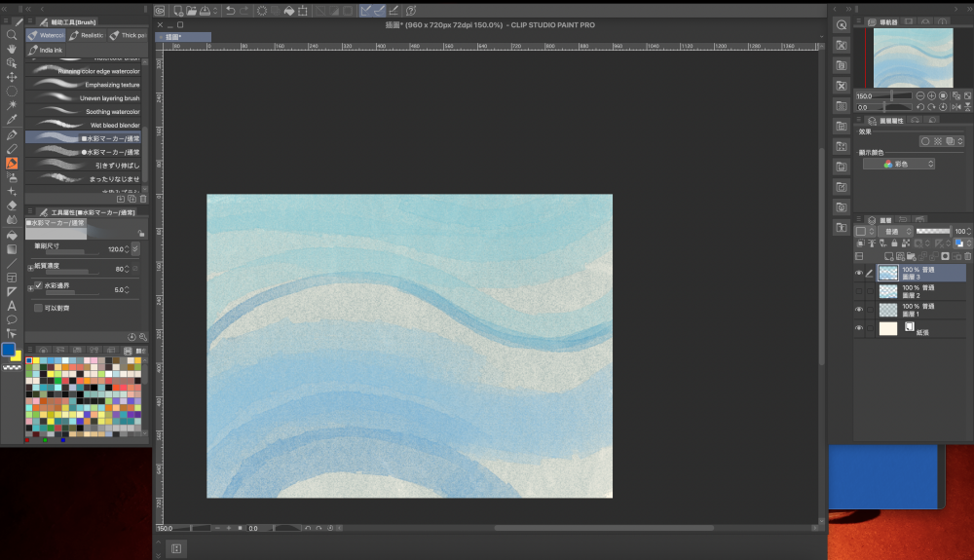Image resolution: width=974 pixels, height=560 pixels.
Task: Select the Gradient tool
Action: (x=11, y=249)
